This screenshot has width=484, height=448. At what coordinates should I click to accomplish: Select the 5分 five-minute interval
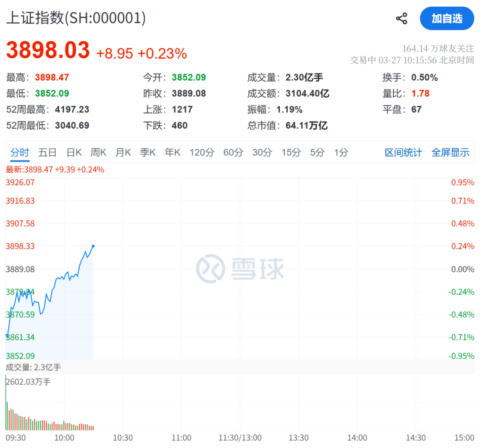(x=317, y=152)
